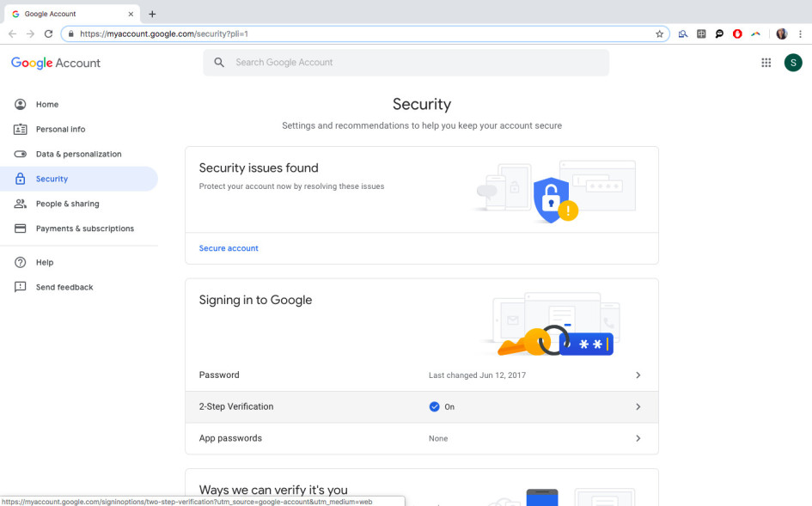
Task: Click the search magnifier icon
Action: pos(219,63)
